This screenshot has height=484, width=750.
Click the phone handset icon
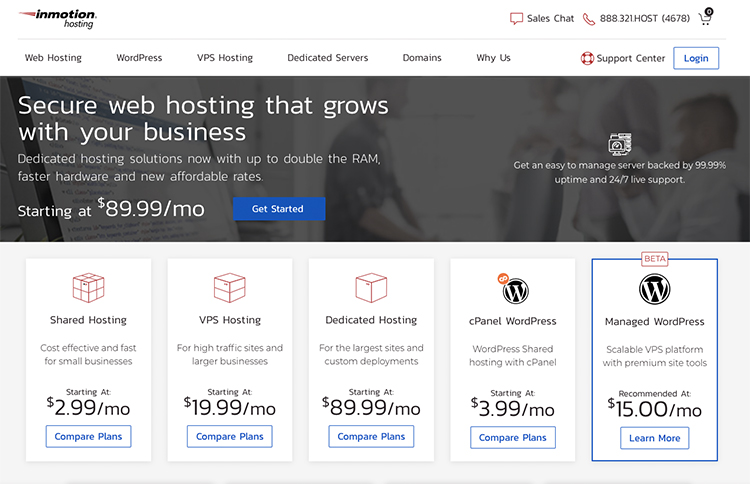click(588, 18)
